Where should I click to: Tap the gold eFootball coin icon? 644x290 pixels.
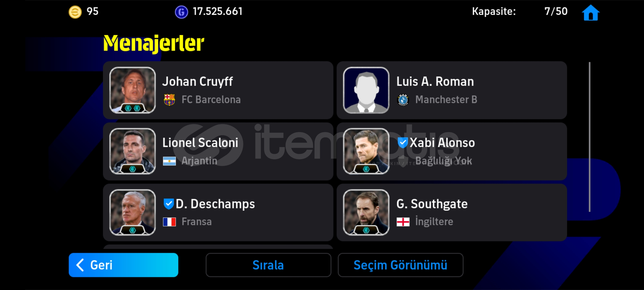point(75,12)
